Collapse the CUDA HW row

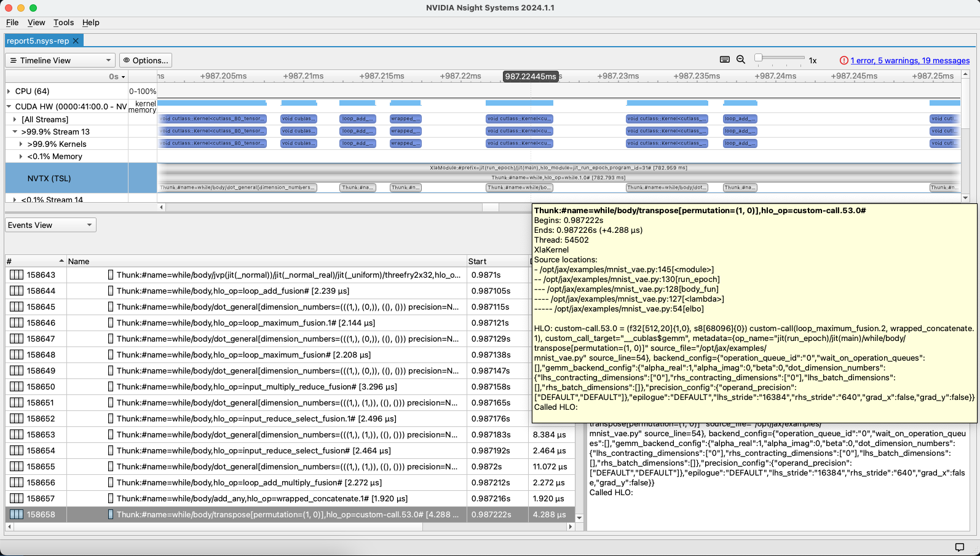click(x=9, y=106)
